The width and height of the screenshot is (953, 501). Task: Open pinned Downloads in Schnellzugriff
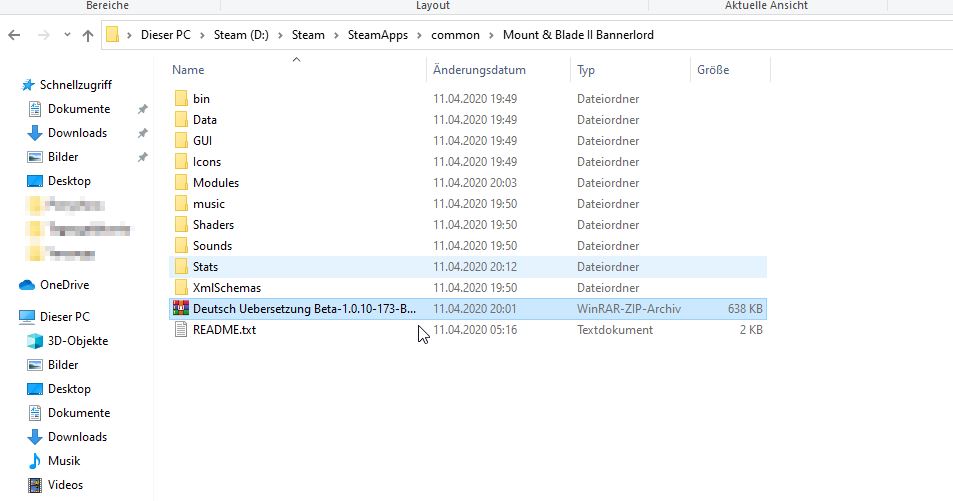(x=77, y=133)
